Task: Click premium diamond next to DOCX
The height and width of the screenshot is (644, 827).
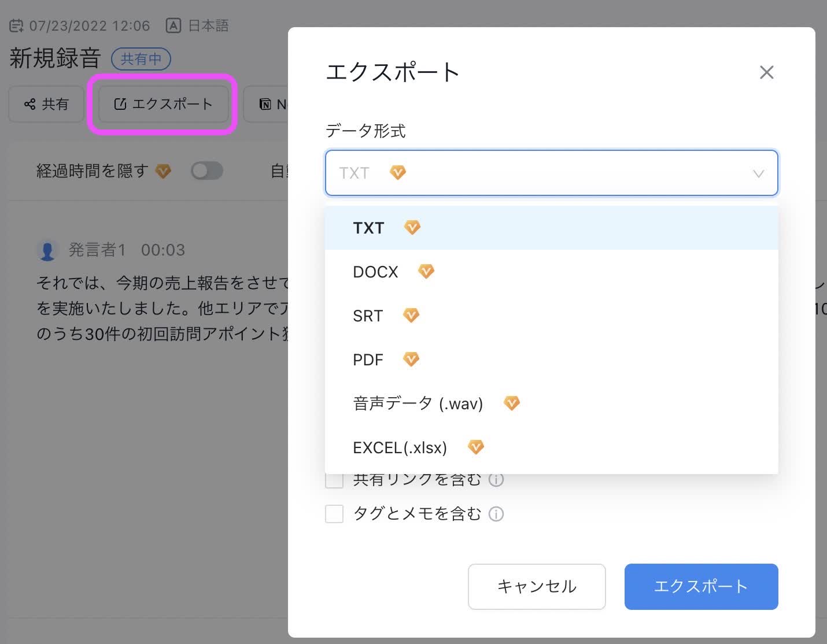Action: coord(426,271)
